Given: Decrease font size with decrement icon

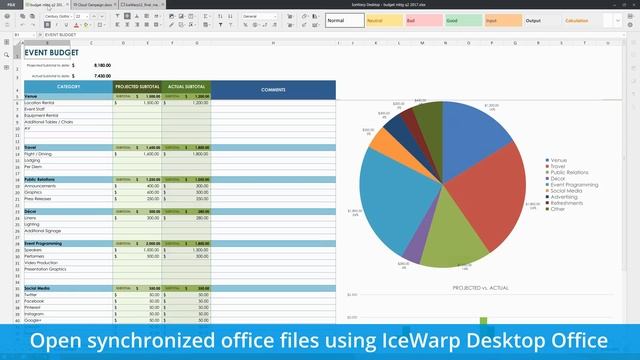Looking at the screenshot, I should (102, 16).
